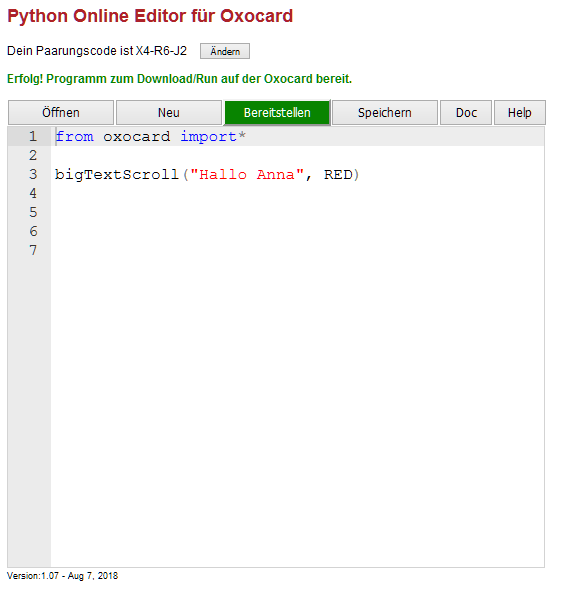Select line number 5 in the gutter
Image resolution: width=562 pixels, height=602 pixels.
(x=33, y=212)
